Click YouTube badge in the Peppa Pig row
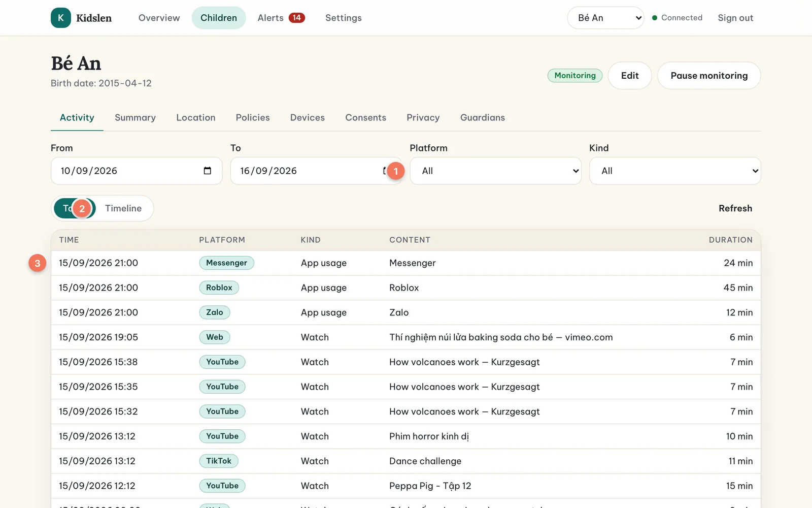The height and width of the screenshot is (508, 812). pos(222,486)
